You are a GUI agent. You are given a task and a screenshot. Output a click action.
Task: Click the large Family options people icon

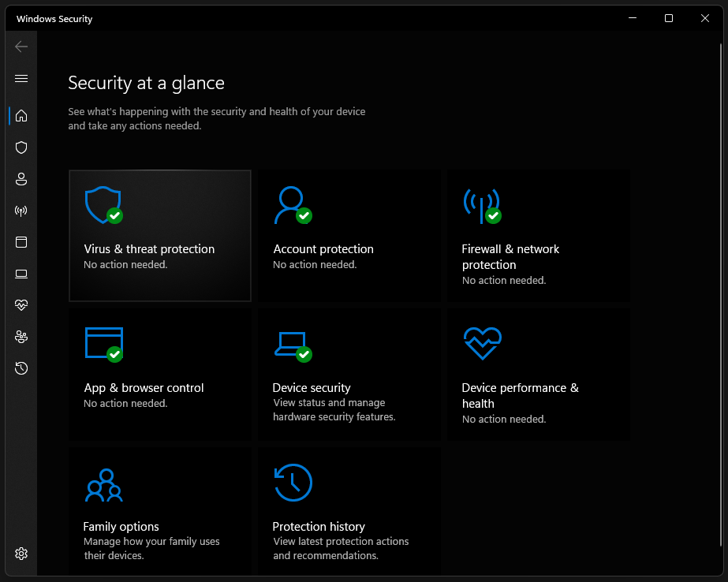coord(104,485)
